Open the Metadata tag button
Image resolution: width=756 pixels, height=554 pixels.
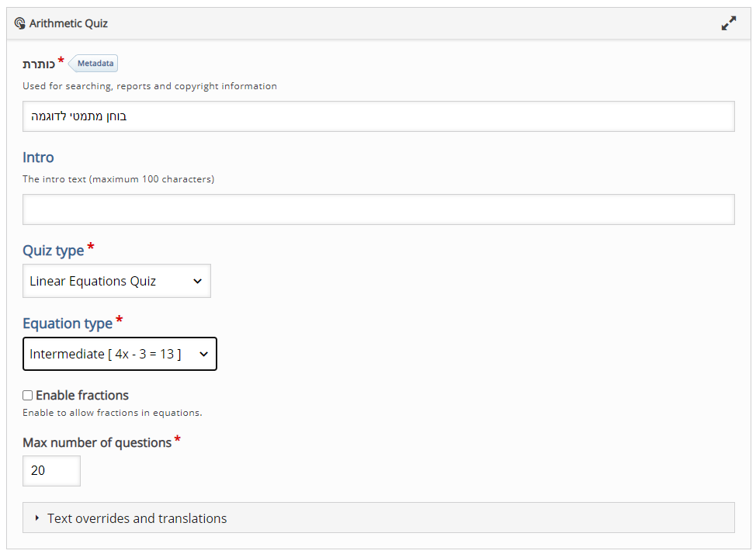[95, 64]
